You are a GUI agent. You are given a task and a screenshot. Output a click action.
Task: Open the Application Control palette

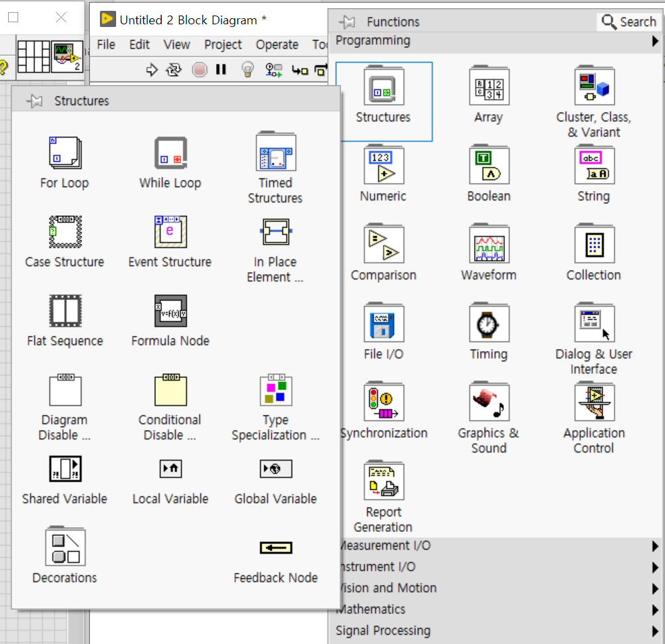[x=594, y=401]
